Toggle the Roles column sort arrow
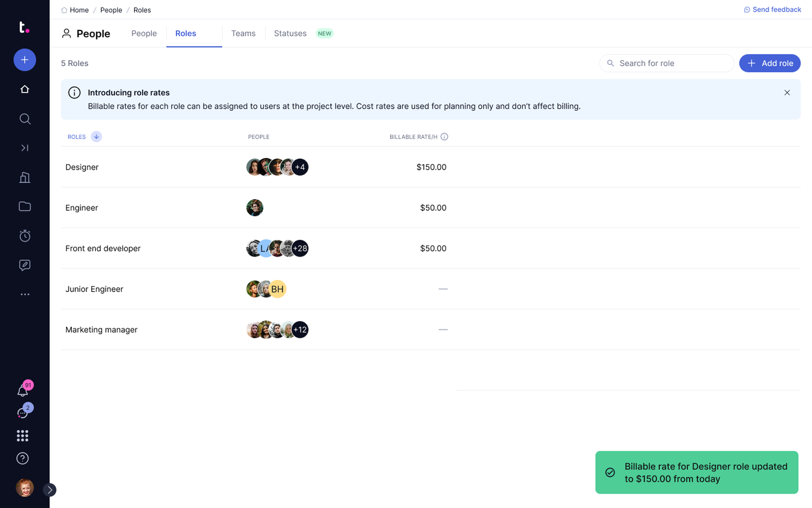 point(96,137)
